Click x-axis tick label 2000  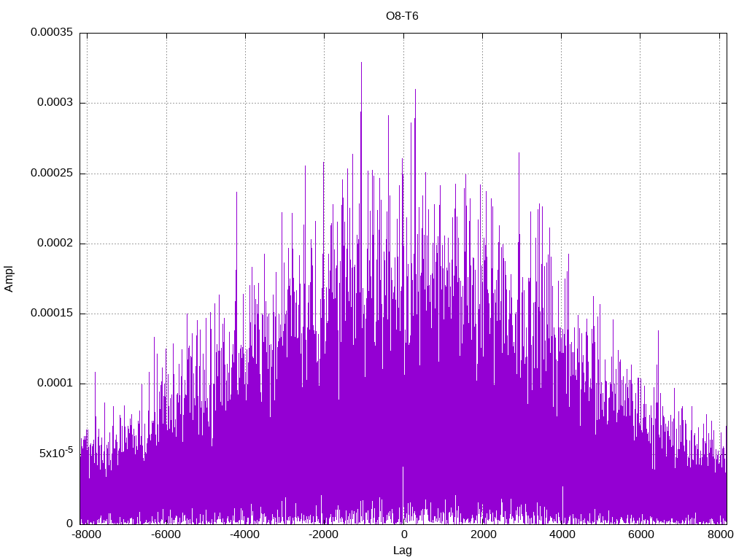coord(483,534)
